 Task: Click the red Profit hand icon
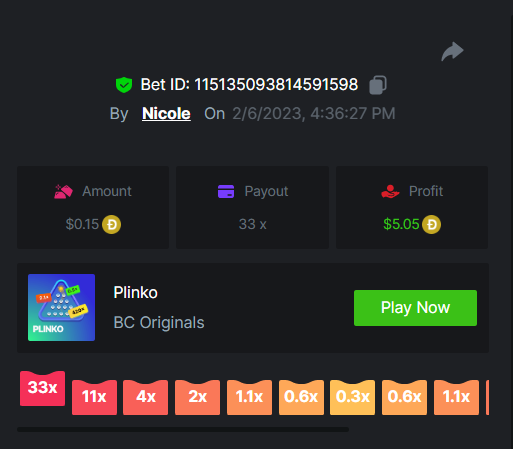pyautogui.click(x=390, y=192)
